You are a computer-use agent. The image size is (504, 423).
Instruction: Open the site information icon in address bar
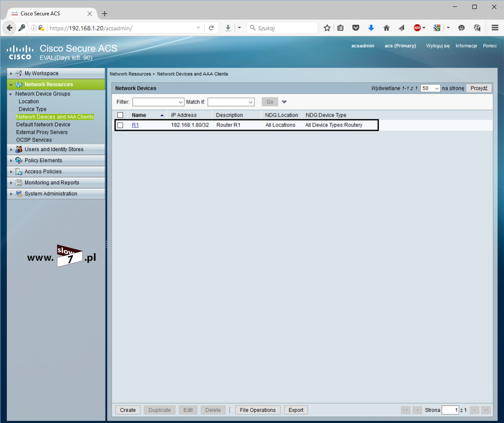(x=33, y=28)
